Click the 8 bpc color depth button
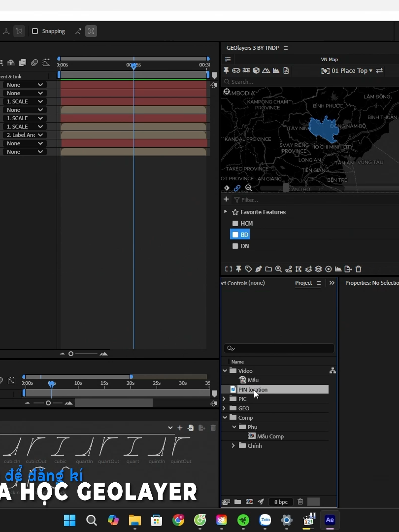Image resolution: width=399 pixels, height=532 pixels. click(281, 501)
